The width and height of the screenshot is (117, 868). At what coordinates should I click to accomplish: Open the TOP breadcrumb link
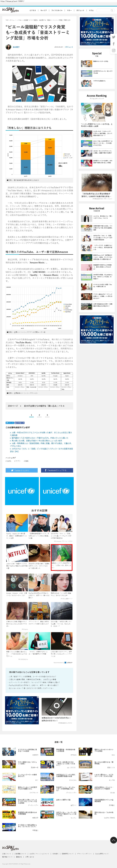[7, 20]
